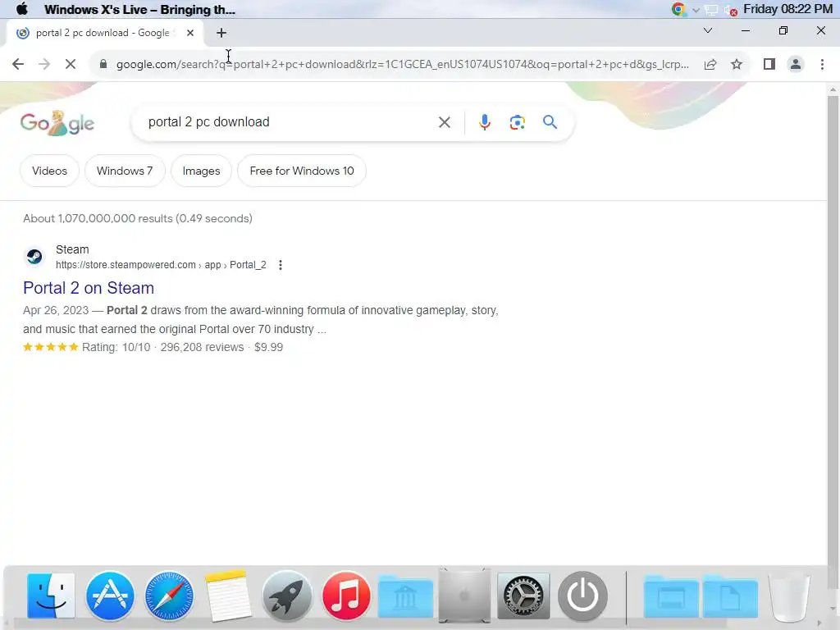The width and height of the screenshot is (840, 630).
Task: Open the window folder icon in dock
Action: (671, 597)
